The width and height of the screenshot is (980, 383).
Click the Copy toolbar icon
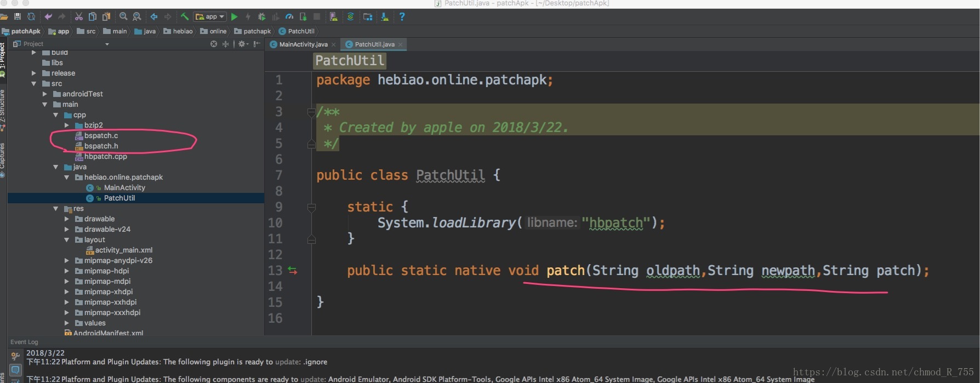point(93,16)
